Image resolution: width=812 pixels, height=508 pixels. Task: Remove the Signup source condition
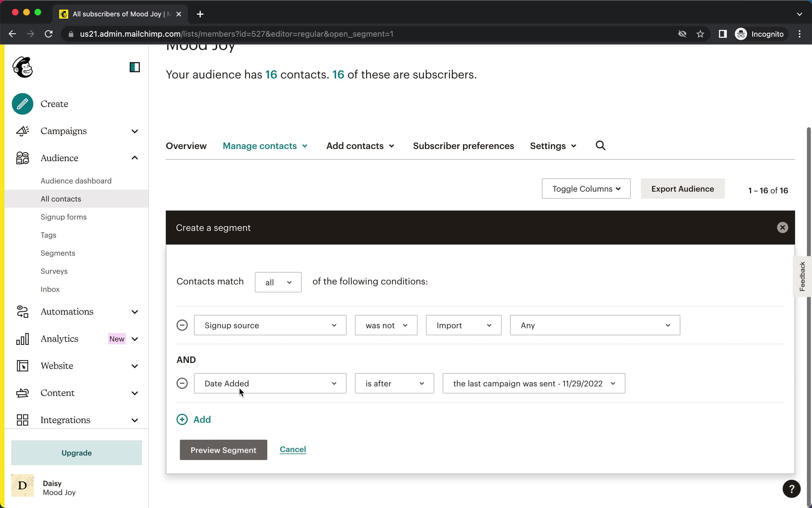tap(182, 325)
